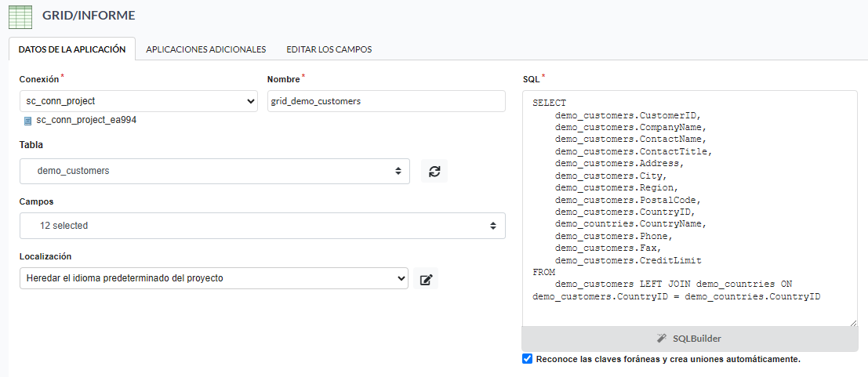Viewport: 868px width, 377px height.
Task: Open the Localización language dropdown
Action: [214, 278]
